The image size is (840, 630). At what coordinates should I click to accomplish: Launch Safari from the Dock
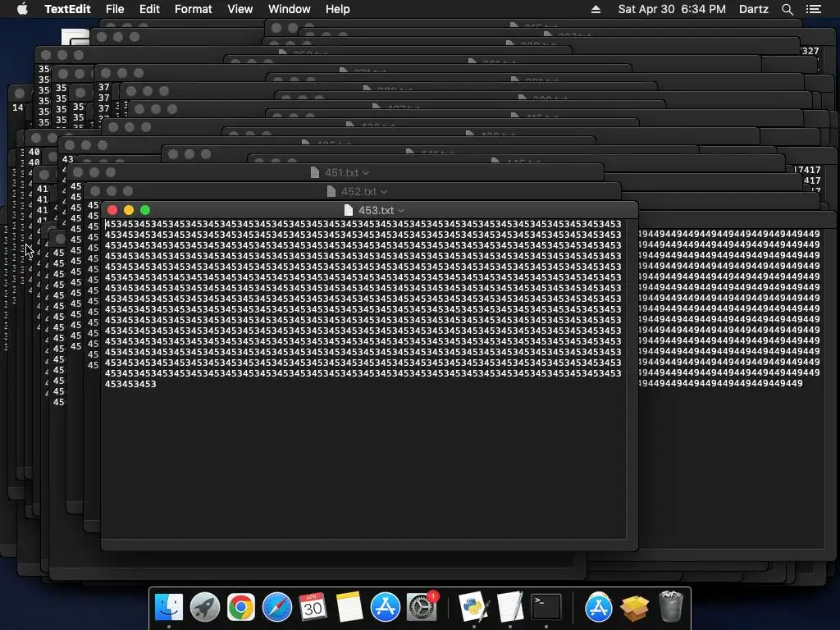coord(277,607)
